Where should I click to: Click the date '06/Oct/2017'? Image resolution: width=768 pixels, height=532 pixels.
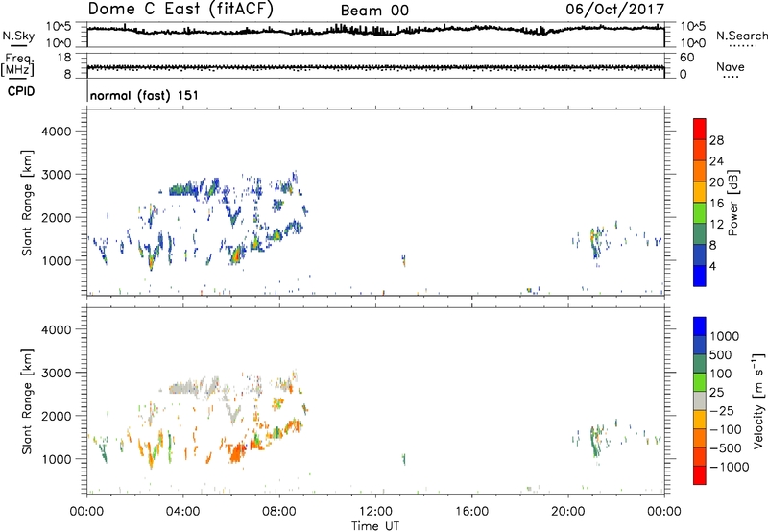[x=614, y=9]
